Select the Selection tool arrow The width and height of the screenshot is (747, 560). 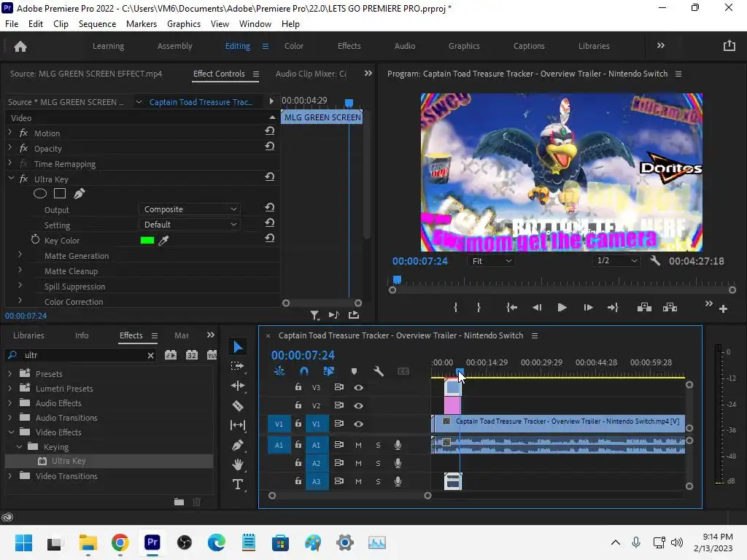click(x=238, y=347)
